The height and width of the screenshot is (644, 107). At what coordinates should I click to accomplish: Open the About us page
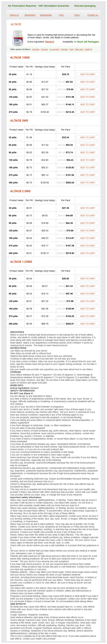(14, 15)
